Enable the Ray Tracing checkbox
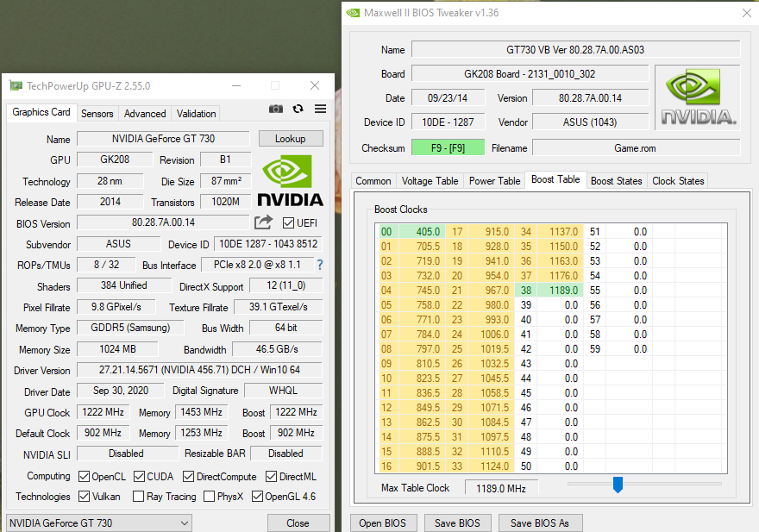 point(139,496)
